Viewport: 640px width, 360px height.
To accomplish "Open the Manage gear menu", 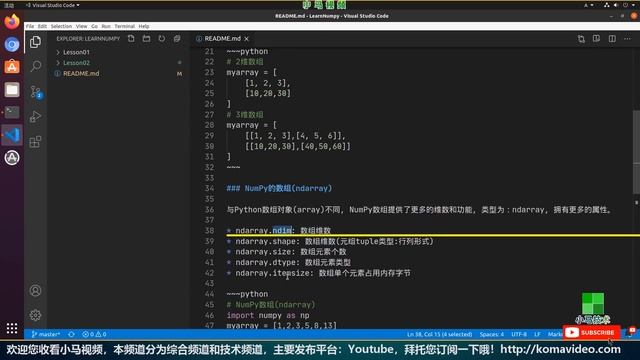I will click(x=36, y=315).
